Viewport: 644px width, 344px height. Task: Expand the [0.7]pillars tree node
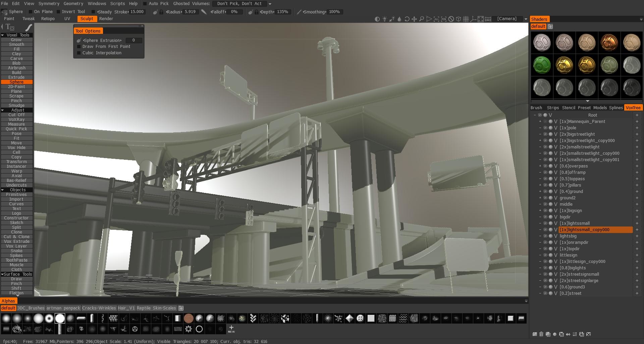[540, 185]
